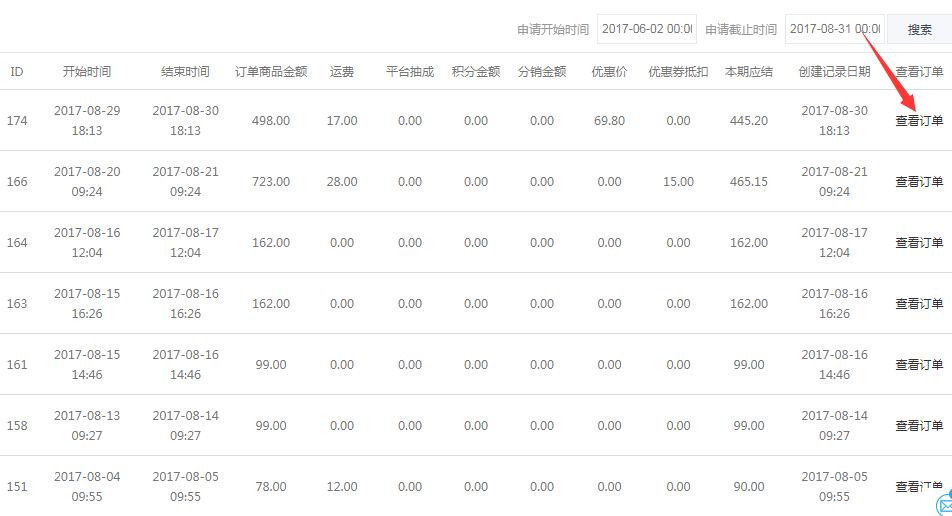View orders for record ID 163
This screenshot has width=952, height=516.
[x=918, y=304]
